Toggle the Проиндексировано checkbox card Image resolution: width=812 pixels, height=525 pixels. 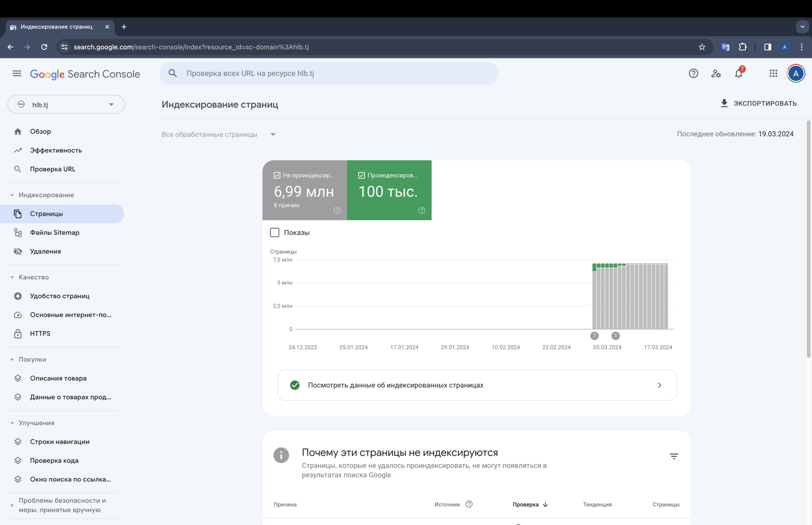389,190
